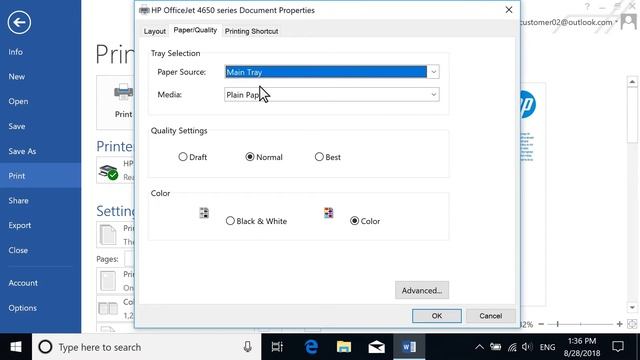Choose Save As in Word backstage menu

tap(22, 151)
